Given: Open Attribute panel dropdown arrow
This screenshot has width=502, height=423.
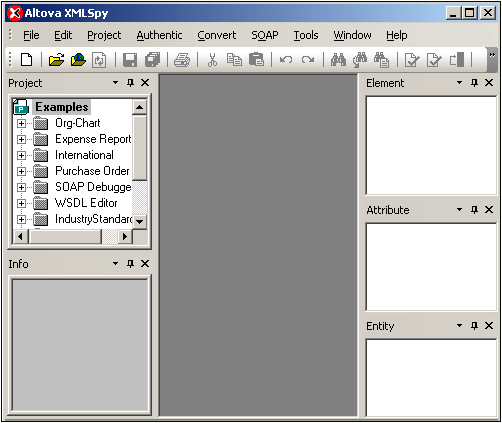Looking at the screenshot, I should click(x=459, y=209).
